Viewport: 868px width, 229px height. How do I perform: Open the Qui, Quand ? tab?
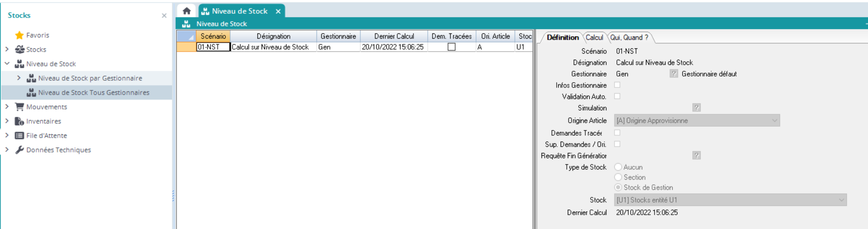pyautogui.click(x=629, y=37)
